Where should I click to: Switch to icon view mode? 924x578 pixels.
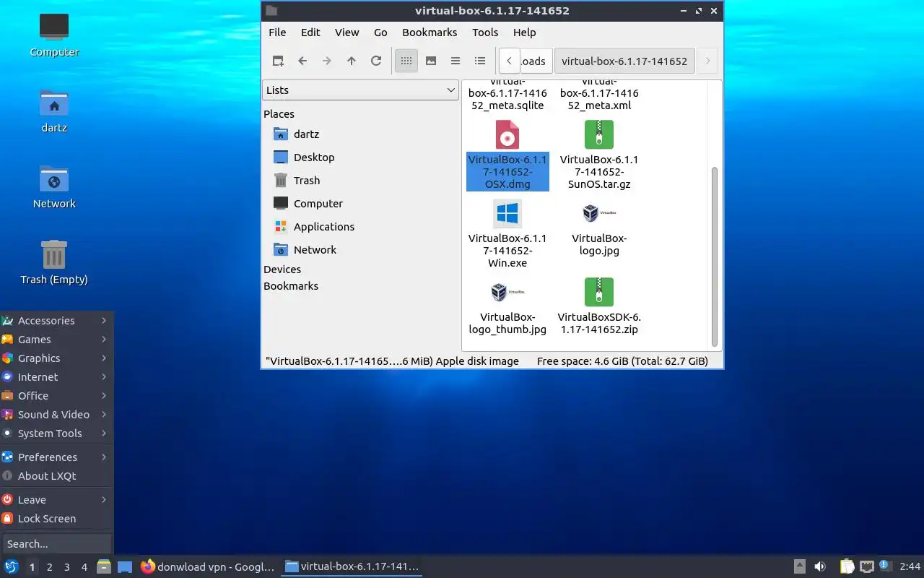[406, 61]
